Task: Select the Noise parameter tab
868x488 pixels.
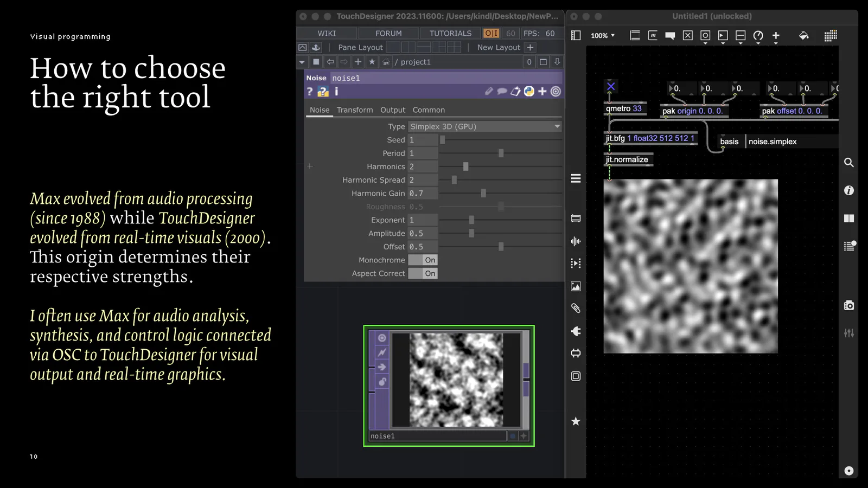Action: pyautogui.click(x=320, y=110)
